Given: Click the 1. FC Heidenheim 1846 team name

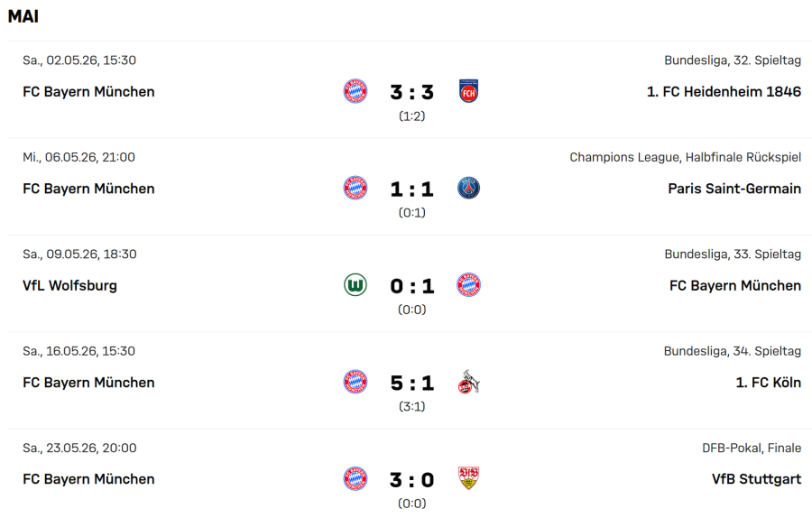Looking at the screenshot, I should coord(724,92).
